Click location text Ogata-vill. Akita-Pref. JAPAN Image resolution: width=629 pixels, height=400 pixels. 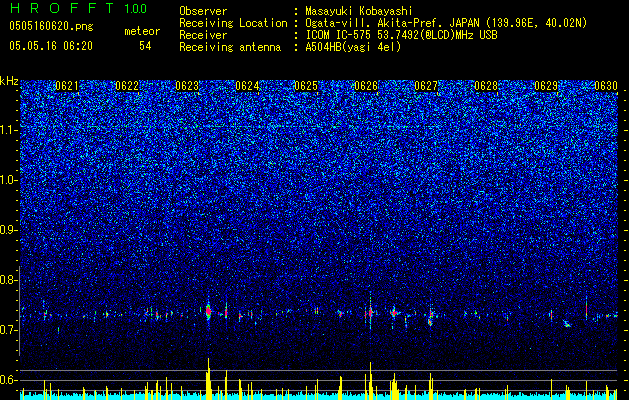tap(392, 23)
